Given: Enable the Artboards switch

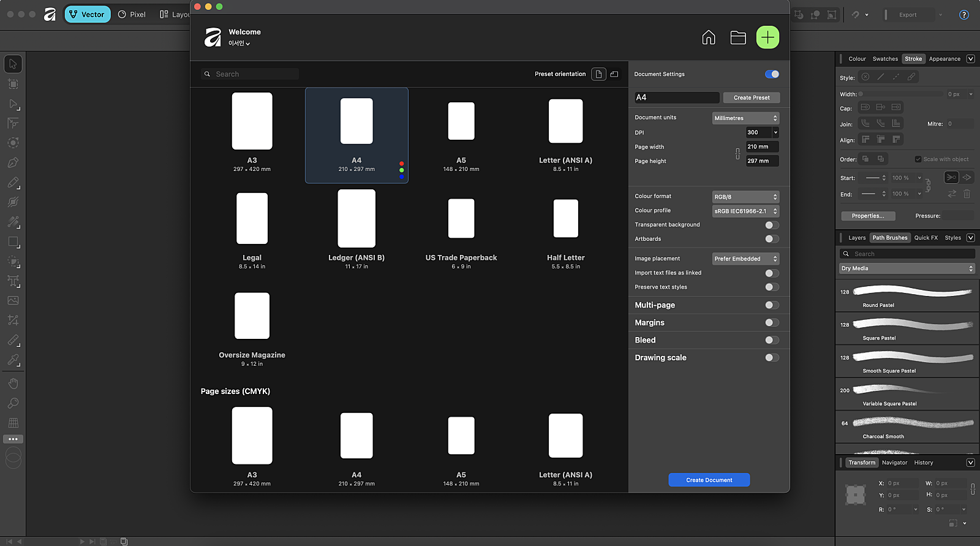Looking at the screenshot, I should (x=772, y=239).
